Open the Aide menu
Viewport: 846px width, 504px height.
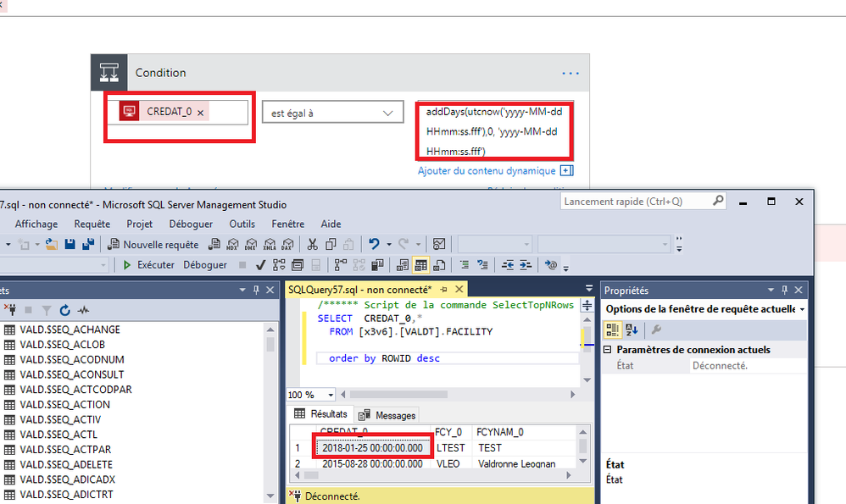click(331, 224)
